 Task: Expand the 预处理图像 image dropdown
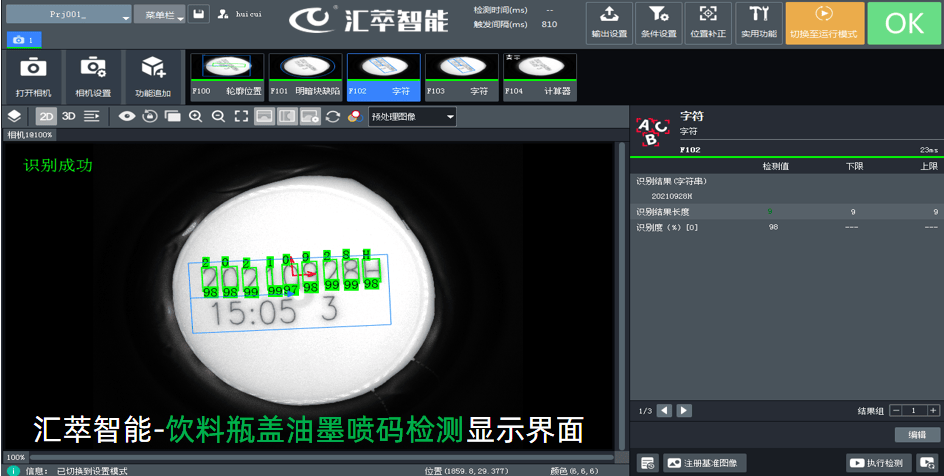[450, 117]
